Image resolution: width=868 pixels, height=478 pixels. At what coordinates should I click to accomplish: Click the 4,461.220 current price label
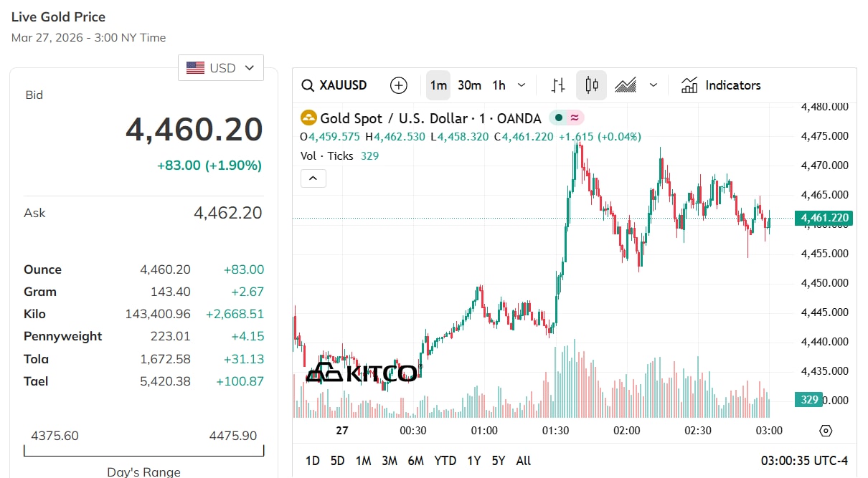tap(824, 218)
